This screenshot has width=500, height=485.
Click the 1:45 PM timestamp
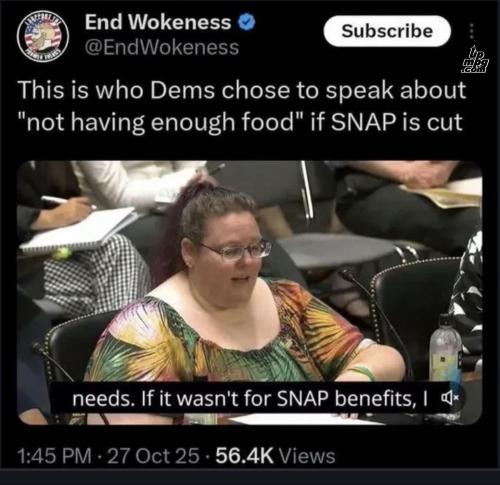click(x=54, y=456)
